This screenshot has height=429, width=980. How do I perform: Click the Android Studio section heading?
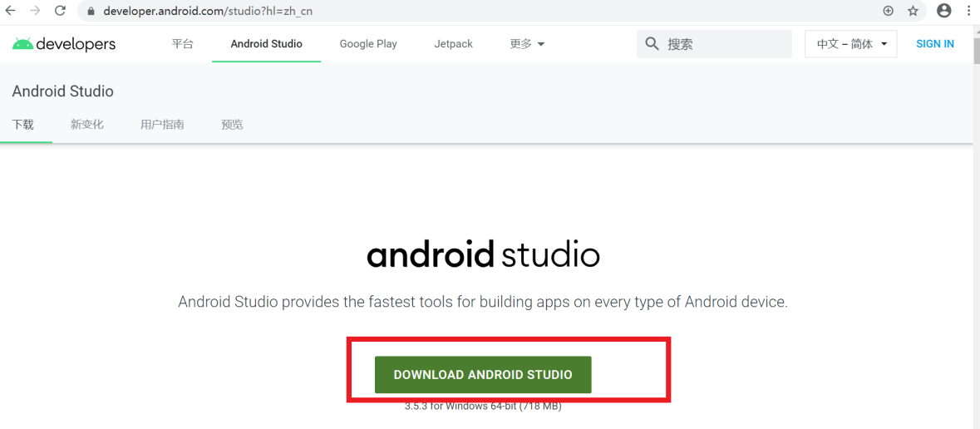pos(62,91)
